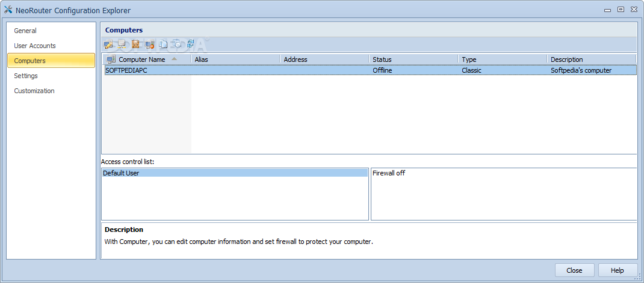The height and width of the screenshot is (283, 644).
Task: Click the Type column header
Action: (503, 59)
